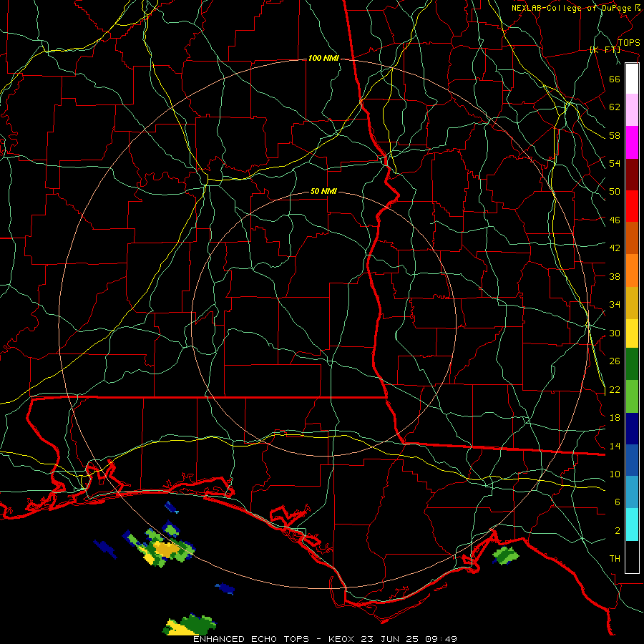Click the legend value "30"
644x644 pixels.
(615, 333)
